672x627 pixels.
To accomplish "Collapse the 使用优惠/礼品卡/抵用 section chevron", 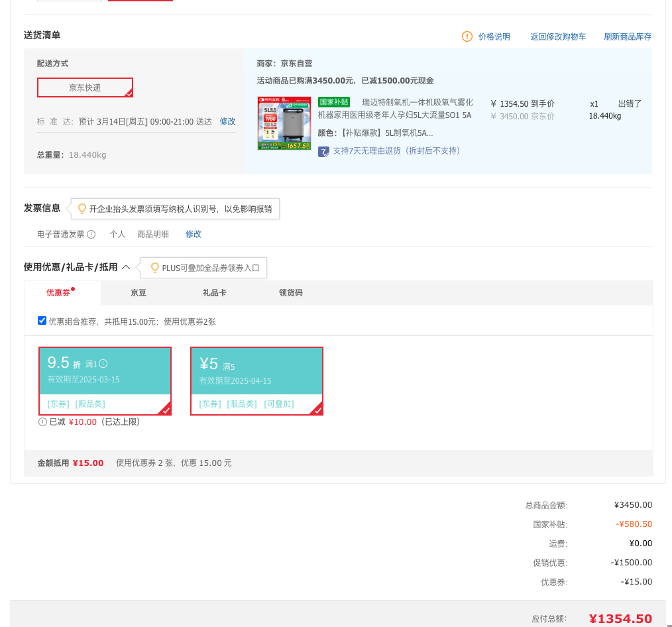I will pos(125,267).
